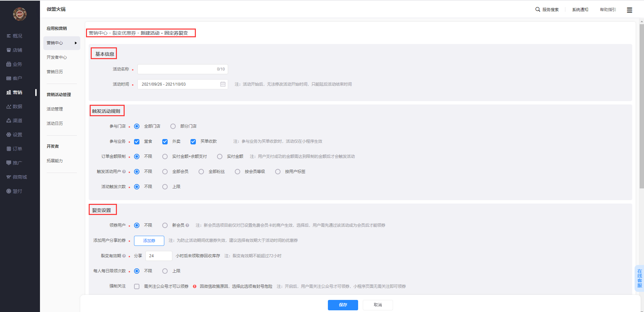
Task: Go to 开发者中心 menu item
Action: [x=57, y=57]
